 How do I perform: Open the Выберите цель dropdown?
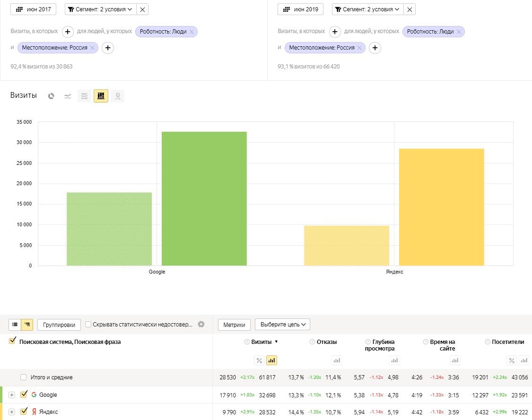(282, 325)
